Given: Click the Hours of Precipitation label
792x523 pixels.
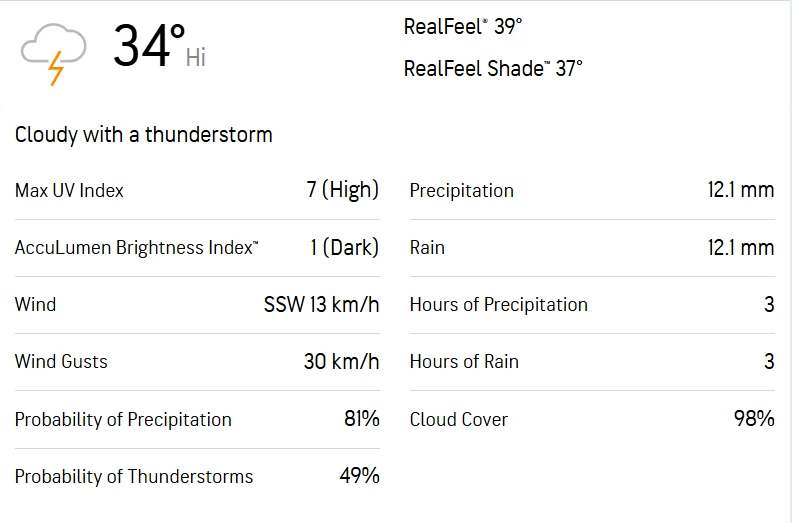Looking at the screenshot, I should [498, 304].
